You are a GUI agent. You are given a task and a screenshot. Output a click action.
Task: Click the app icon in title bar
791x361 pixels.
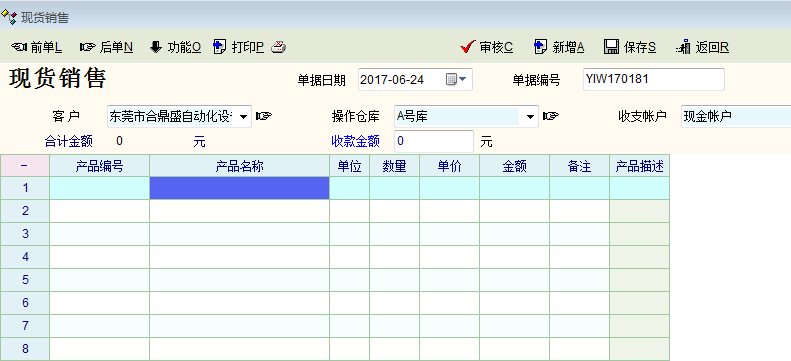(x=9, y=17)
